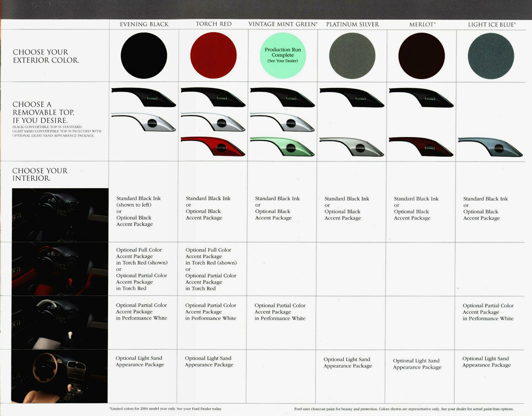
Task: Click the 'Ford uses clearcoat paint' footnote
Action: pyautogui.click(x=404, y=409)
